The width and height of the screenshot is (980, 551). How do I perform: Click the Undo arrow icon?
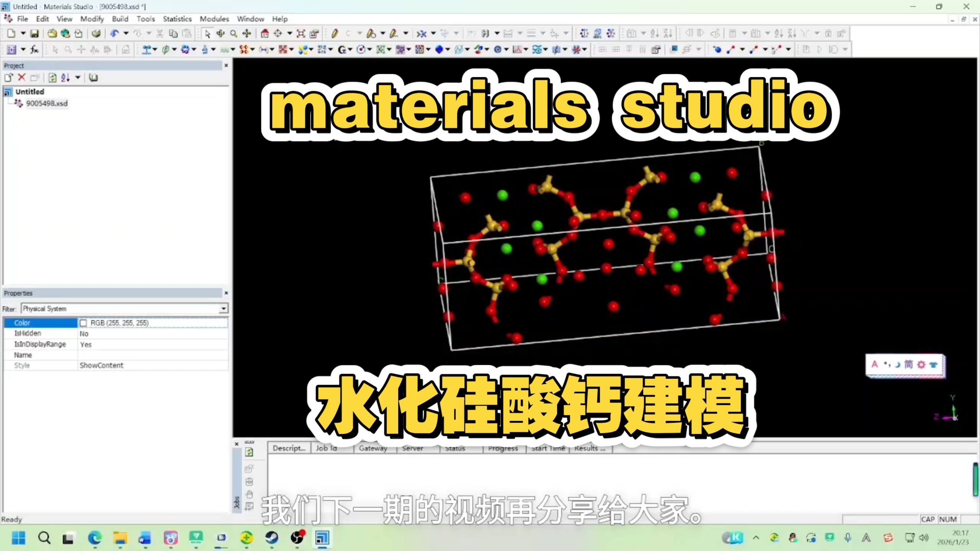pos(114,34)
